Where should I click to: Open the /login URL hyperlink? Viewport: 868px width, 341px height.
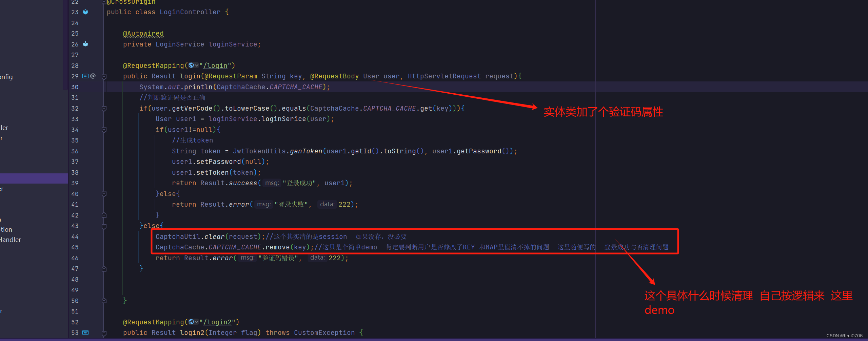(216, 65)
